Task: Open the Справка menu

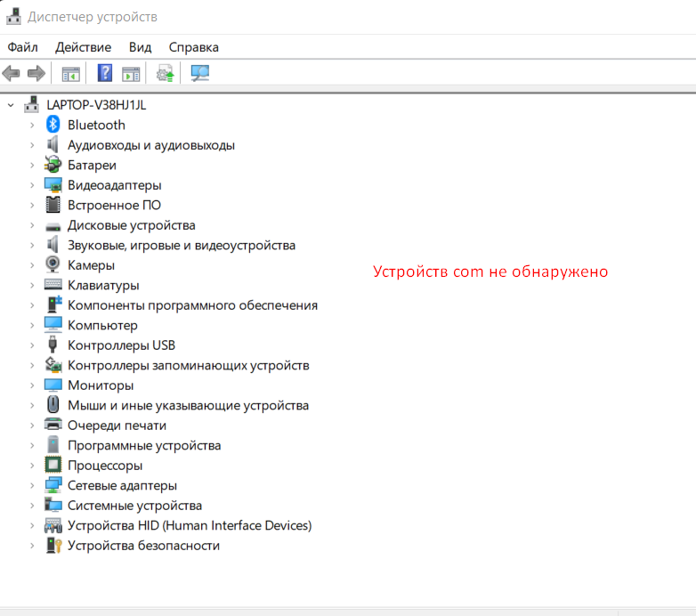Action: (x=193, y=47)
